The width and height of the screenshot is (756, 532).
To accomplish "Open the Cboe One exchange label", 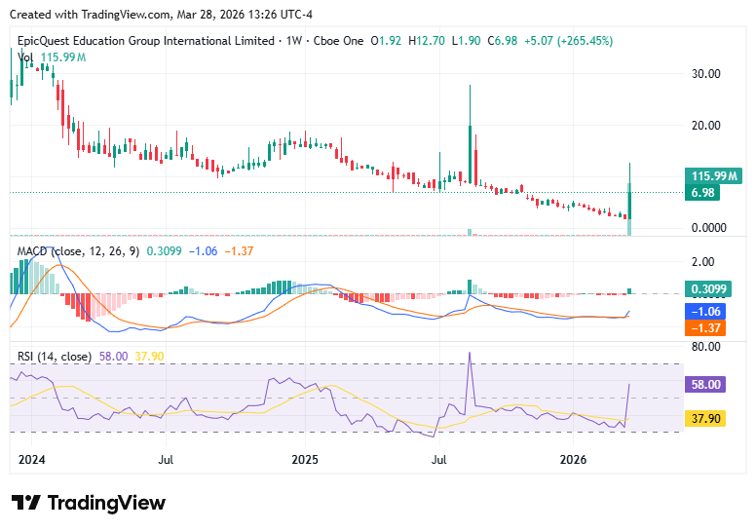I will coord(337,41).
